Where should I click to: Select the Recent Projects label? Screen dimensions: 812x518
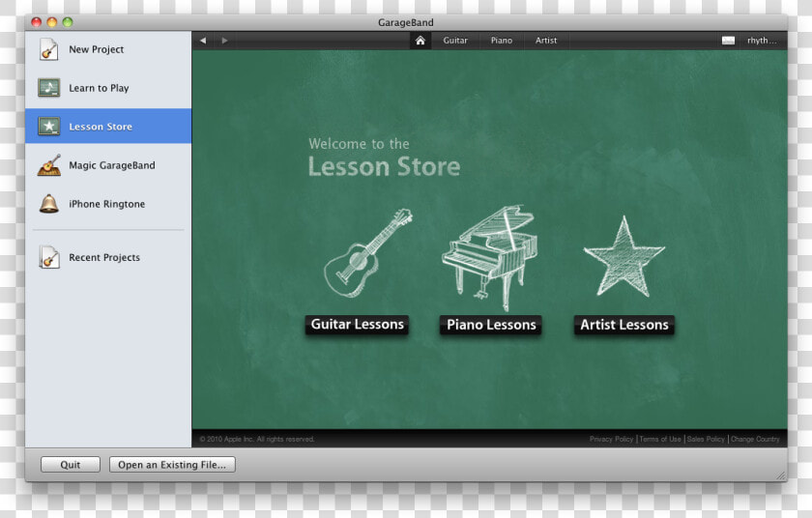[x=104, y=257]
